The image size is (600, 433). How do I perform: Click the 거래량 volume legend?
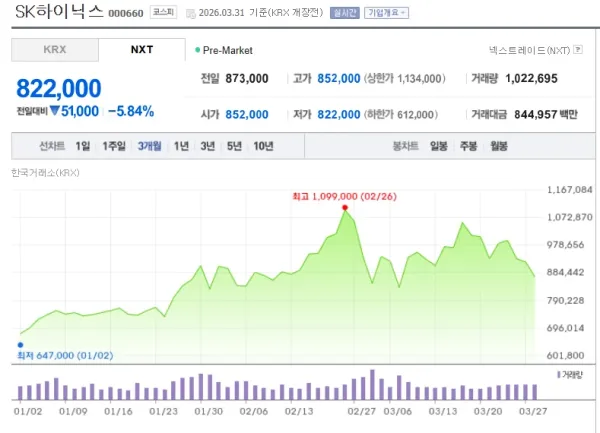pyautogui.click(x=570, y=375)
